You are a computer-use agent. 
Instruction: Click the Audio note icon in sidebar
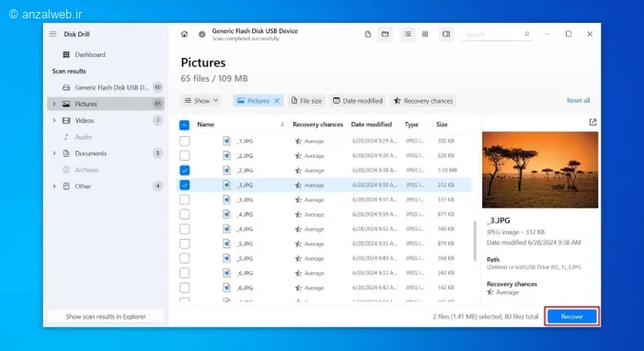click(66, 137)
